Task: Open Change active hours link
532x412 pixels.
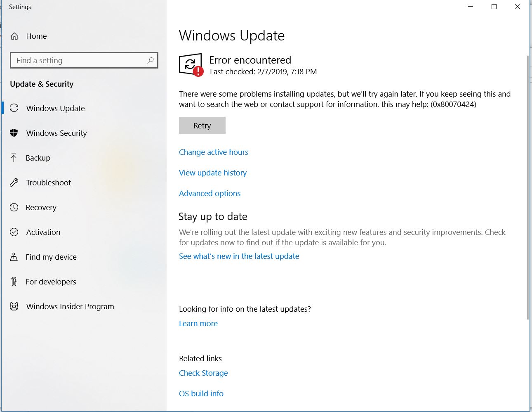Action: click(214, 152)
